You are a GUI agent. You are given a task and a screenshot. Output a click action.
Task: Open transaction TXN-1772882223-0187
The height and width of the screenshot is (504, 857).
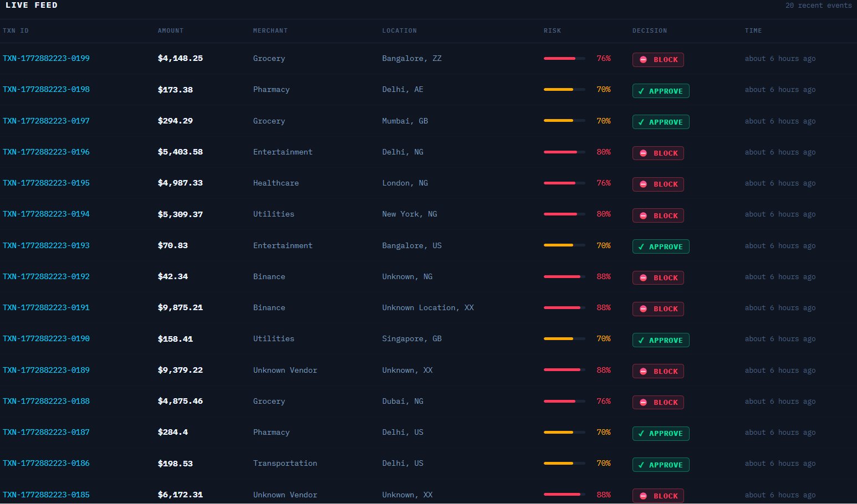tap(46, 432)
